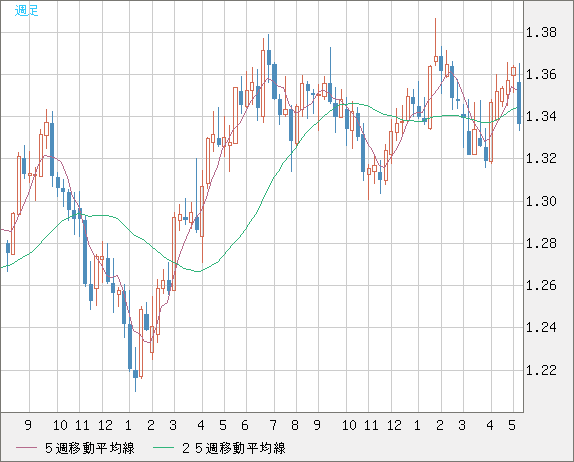Click the last month 5 label on time axis

[x=512, y=425]
